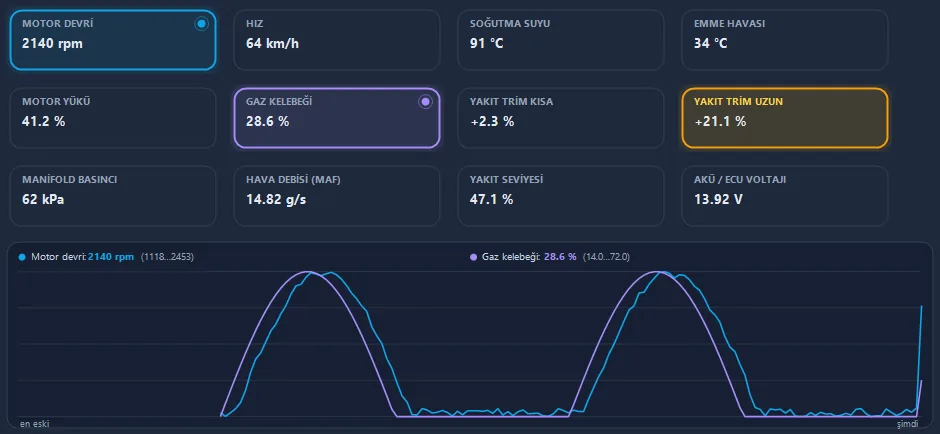
Task: Select the Yakıt Trim Kısa +2.3 % card
Action: pos(561,118)
